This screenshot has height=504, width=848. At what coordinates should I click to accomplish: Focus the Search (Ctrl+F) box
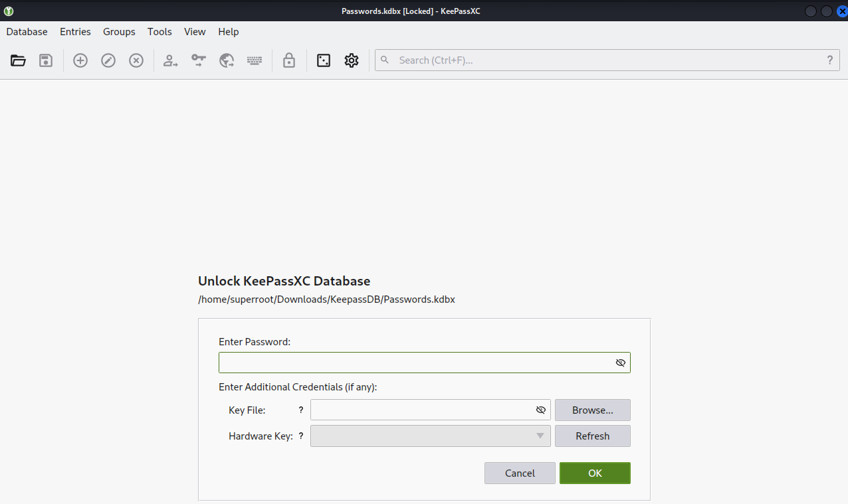(607, 60)
